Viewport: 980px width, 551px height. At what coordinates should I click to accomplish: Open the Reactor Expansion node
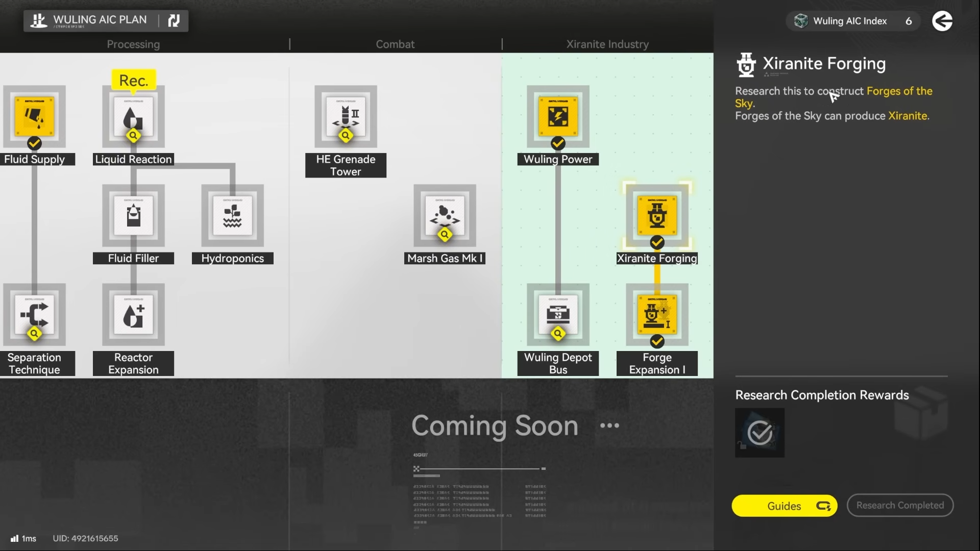click(133, 315)
